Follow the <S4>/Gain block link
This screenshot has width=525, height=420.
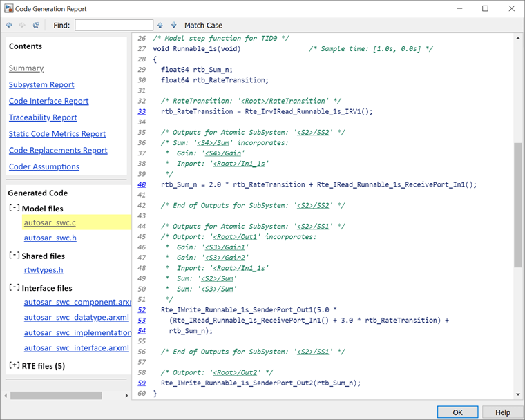223,153
